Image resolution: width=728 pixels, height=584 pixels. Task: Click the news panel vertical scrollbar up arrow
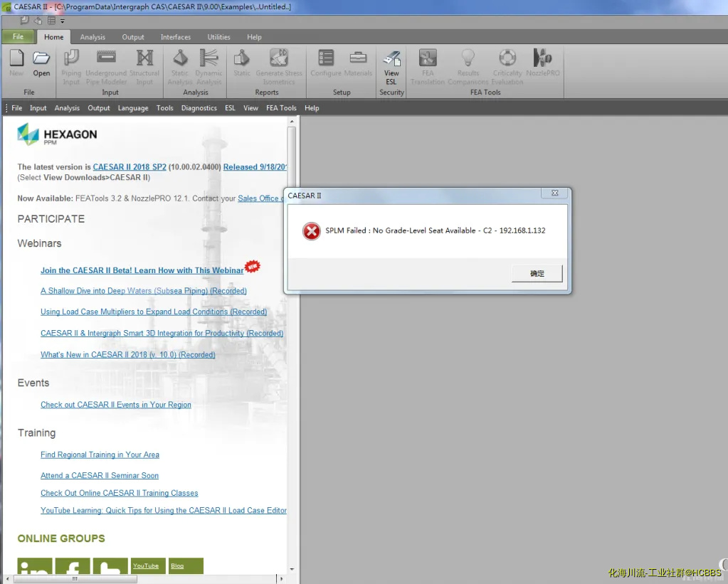292,122
